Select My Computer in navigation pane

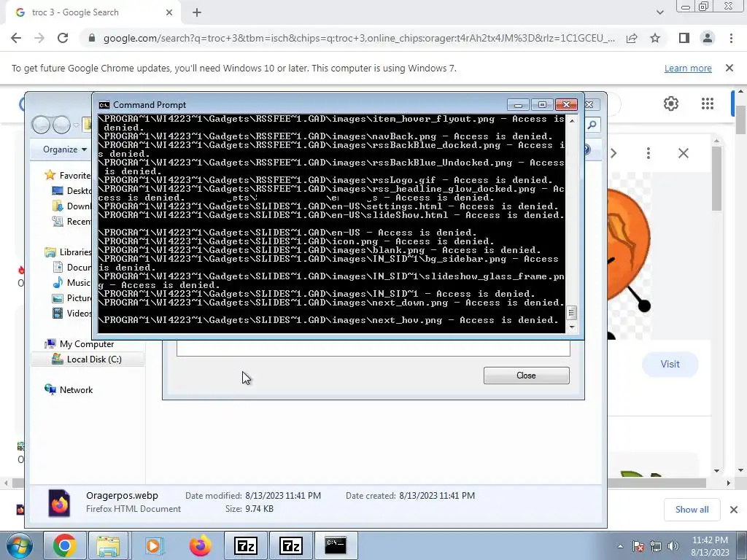(79, 344)
